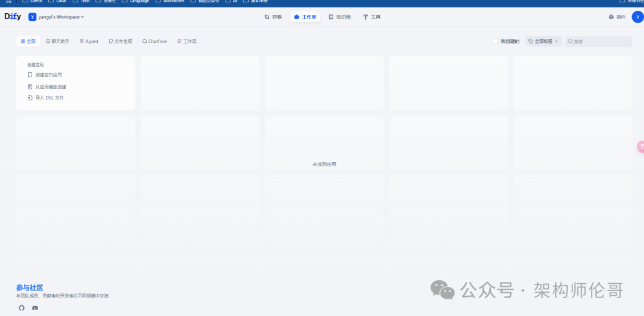This screenshot has width=644, height=316.
Task: Filter apps by 工作流 (Workflow)
Action: pos(187,41)
